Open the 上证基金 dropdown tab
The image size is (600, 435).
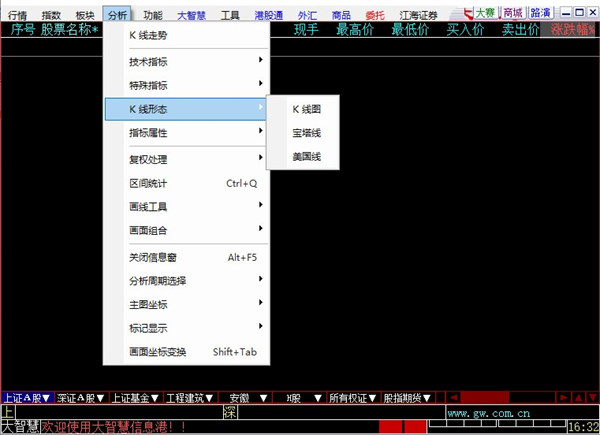click(x=135, y=398)
